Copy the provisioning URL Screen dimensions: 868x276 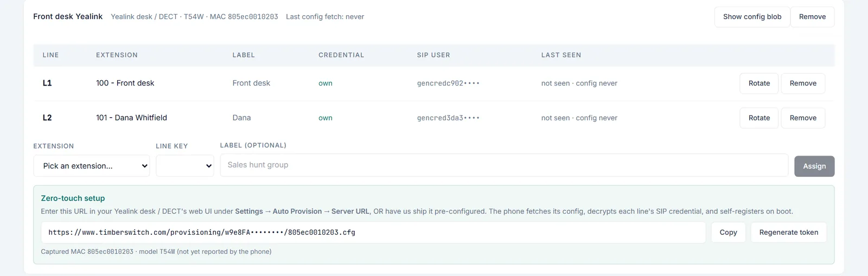coord(728,232)
